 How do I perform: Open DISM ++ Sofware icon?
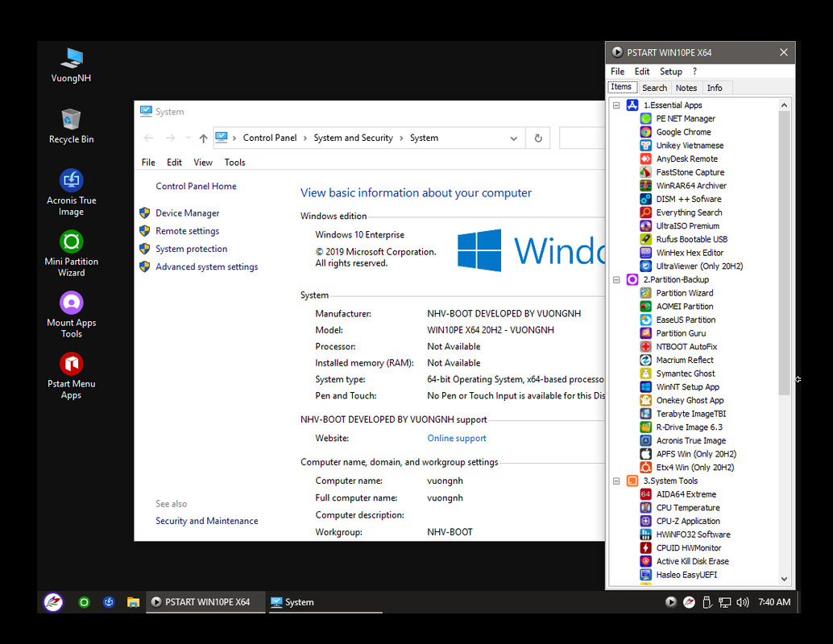pos(645,199)
